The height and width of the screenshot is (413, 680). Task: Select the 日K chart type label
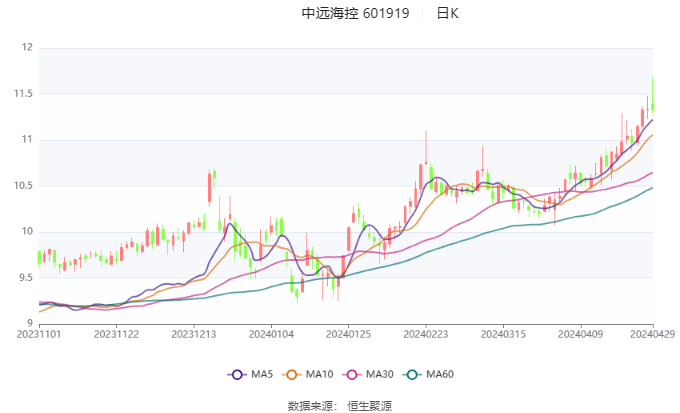point(447,13)
